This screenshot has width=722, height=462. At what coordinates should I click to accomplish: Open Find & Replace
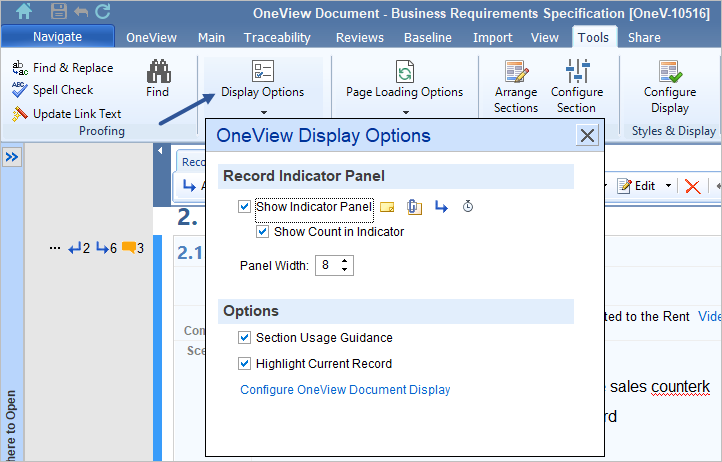(63, 68)
